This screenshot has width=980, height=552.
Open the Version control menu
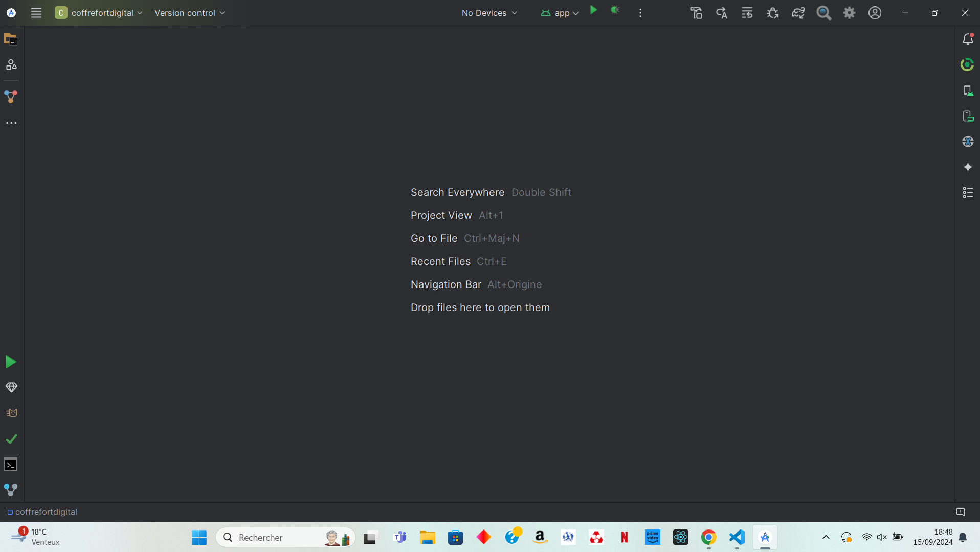189,13
